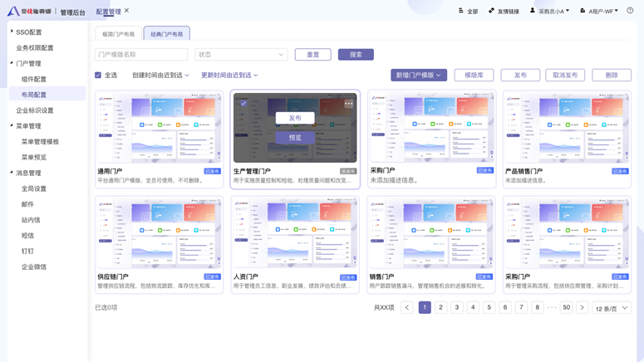This screenshot has height=362, width=644.
Task: Select the 销售门户 card thumbnail
Action: point(430,233)
